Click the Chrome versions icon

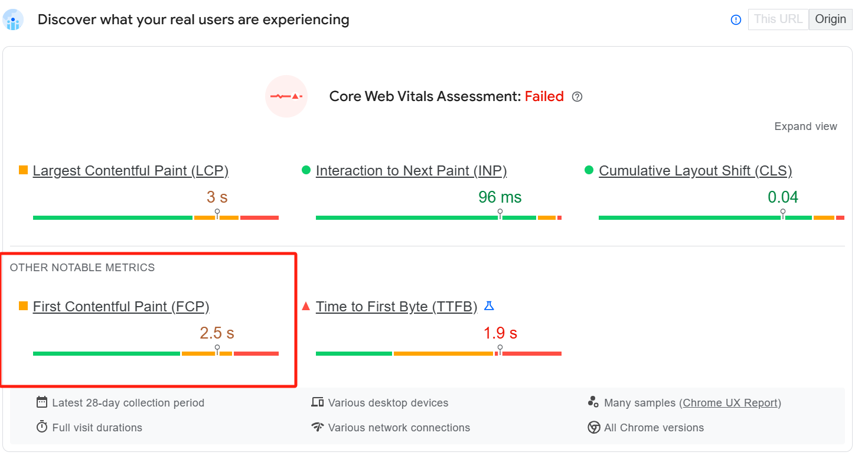pyautogui.click(x=594, y=427)
